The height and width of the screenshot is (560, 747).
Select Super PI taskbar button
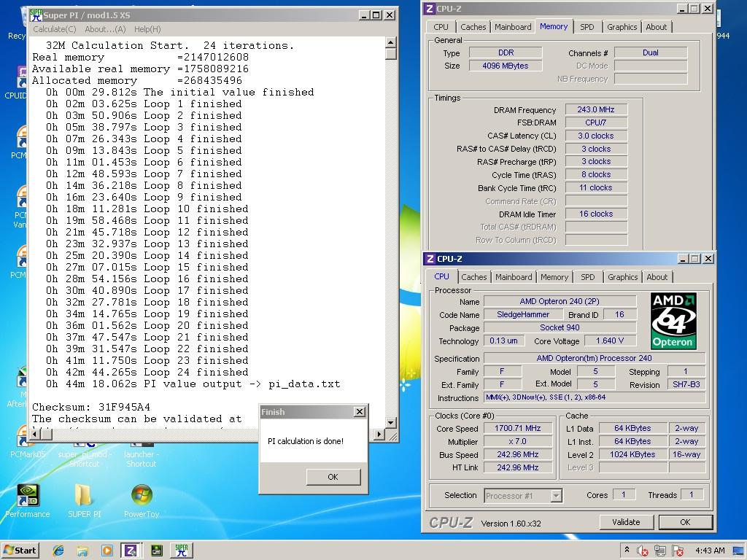182,551
